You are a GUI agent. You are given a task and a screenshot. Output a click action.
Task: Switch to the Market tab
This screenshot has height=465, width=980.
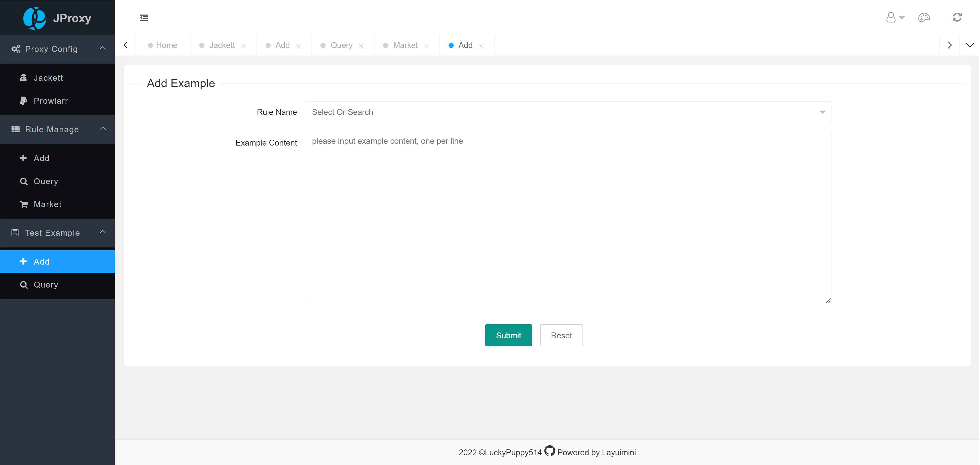click(x=405, y=45)
